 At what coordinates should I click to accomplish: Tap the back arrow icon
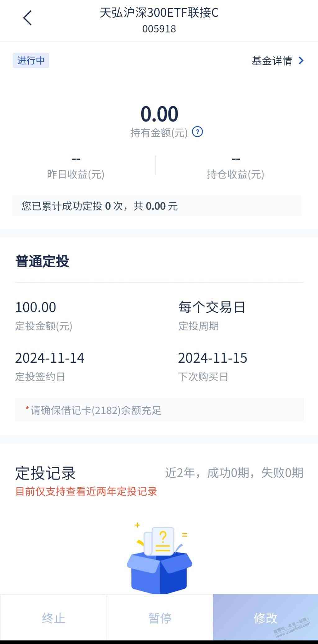27,18
